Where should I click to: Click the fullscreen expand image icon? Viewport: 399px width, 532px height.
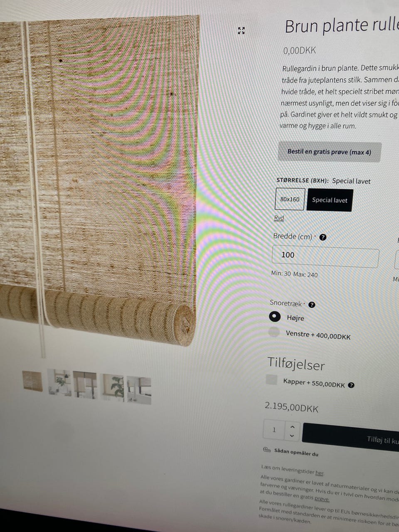pyautogui.click(x=241, y=30)
